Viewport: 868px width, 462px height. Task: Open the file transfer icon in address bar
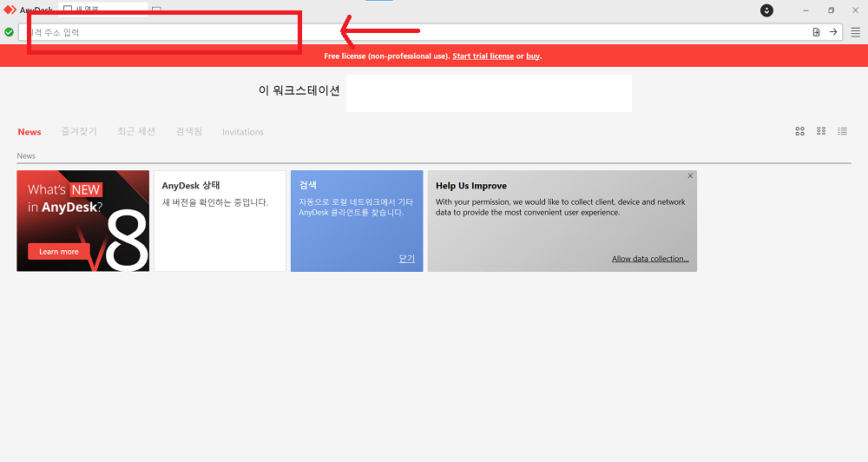point(816,32)
